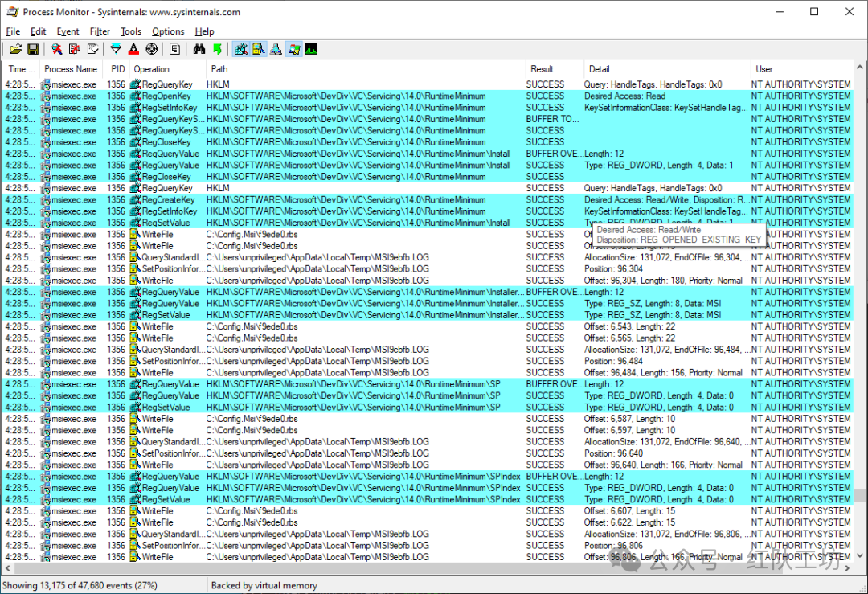Image resolution: width=868 pixels, height=594 pixels.
Task: Toggle Autoscroll in the toolbar
Action: (74, 49)
